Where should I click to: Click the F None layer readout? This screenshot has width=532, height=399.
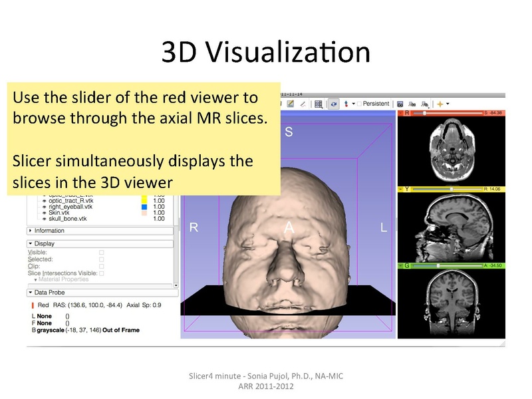(x=51, y=323)
